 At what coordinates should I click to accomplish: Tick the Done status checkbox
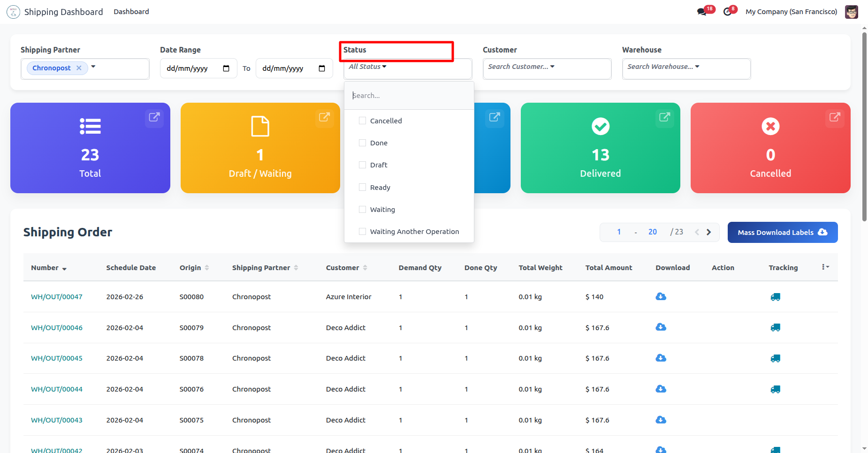click(362, 143)
